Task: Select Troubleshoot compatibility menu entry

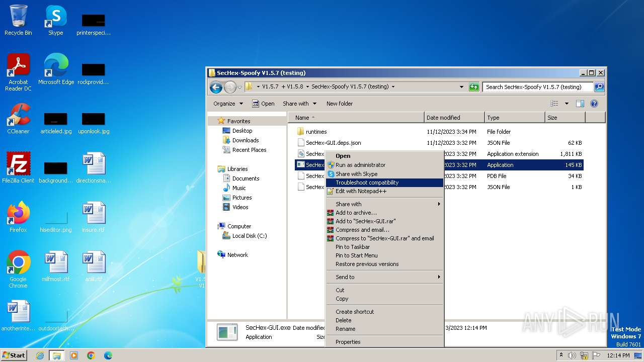Action: coord(384,183)
